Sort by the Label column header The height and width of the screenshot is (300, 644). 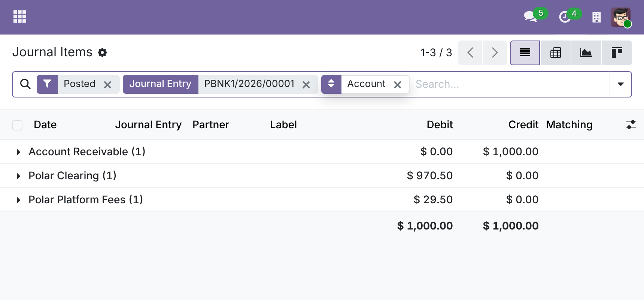click(283, 124)
